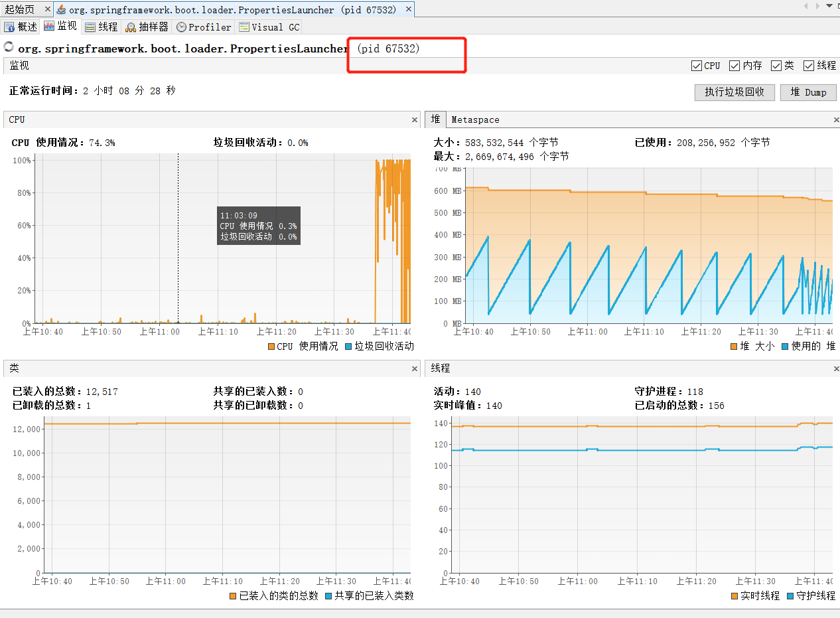Toggle the 内存 memory checkbox
The height and width of the screenshot is (618, 840).
tap(734, 66)
